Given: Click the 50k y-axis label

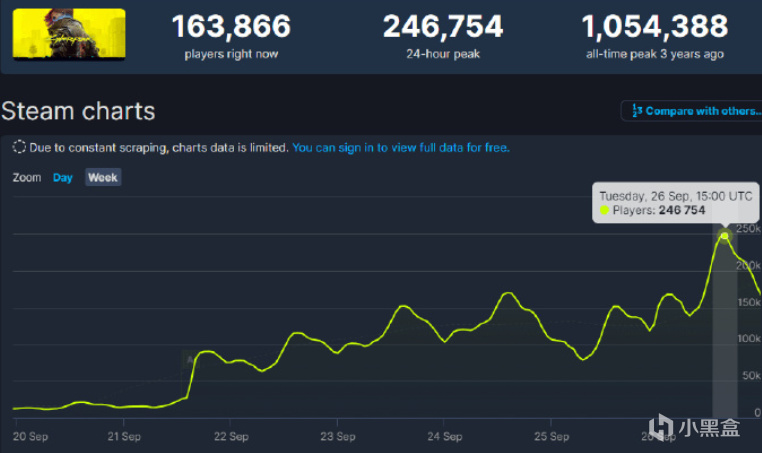Looking at the screenshot, I should (x=751, y=376).
